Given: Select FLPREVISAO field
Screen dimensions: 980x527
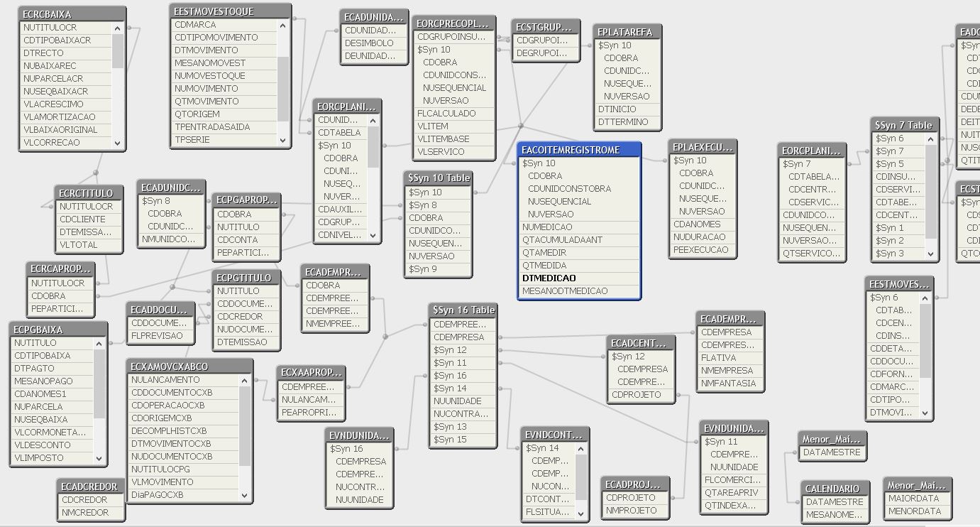Looking at the screenshot, I should (x=160, y=336).
